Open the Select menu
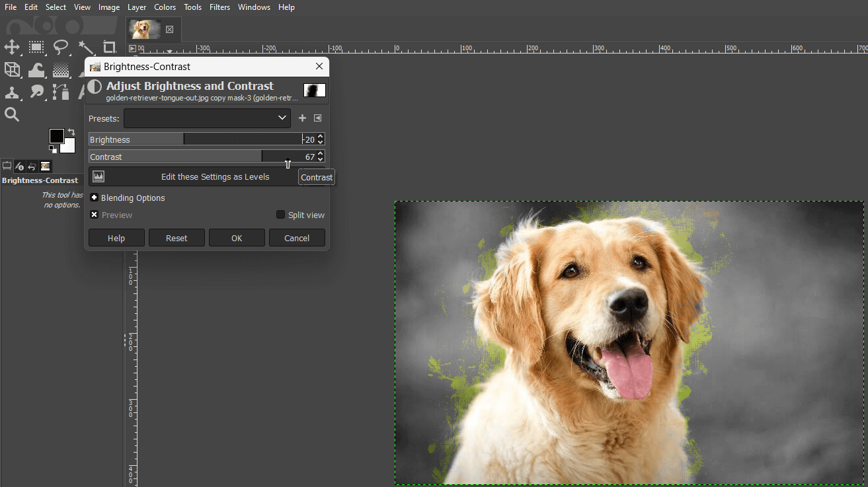 pyautogui.click(x=56, y=7)
